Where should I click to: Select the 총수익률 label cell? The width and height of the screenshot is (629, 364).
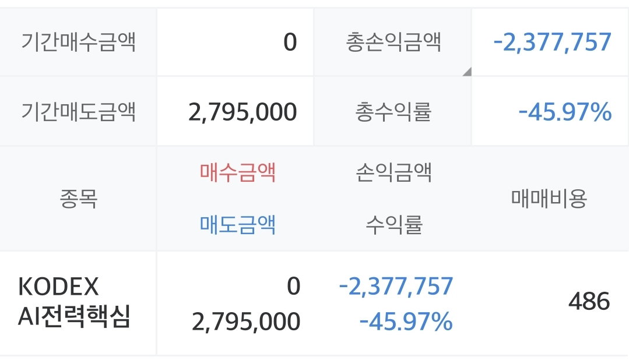coord(393,111)
